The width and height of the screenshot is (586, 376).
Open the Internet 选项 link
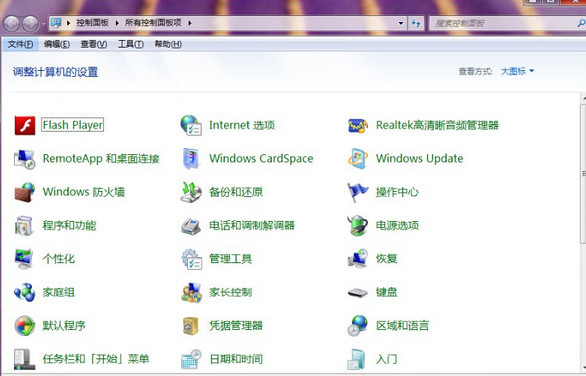[242, 125]
